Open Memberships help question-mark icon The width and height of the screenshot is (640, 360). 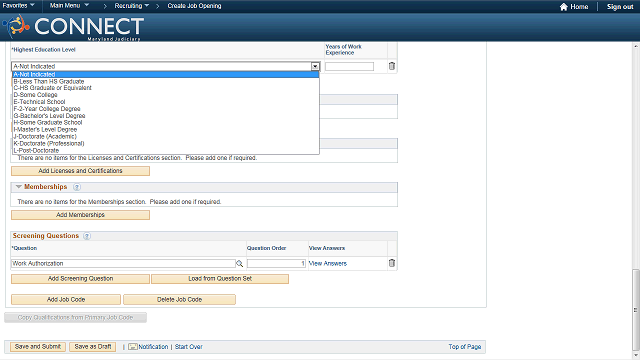77,187
